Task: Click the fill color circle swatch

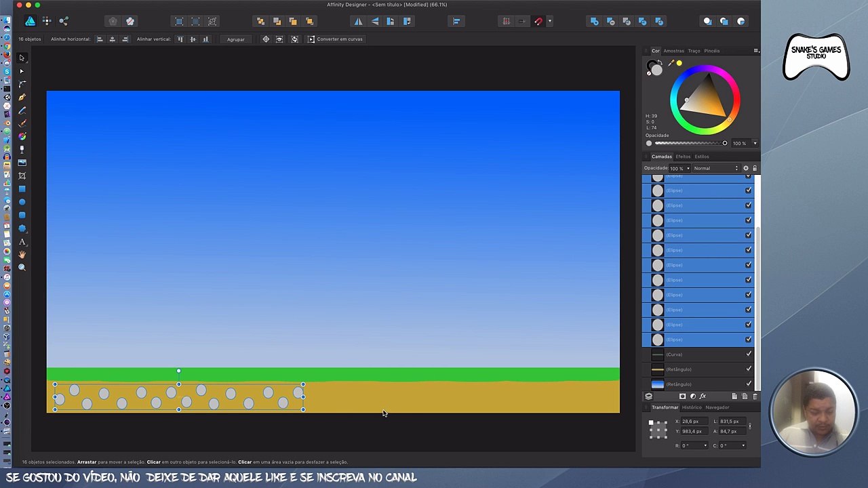Action: click(x=656, y=70)
